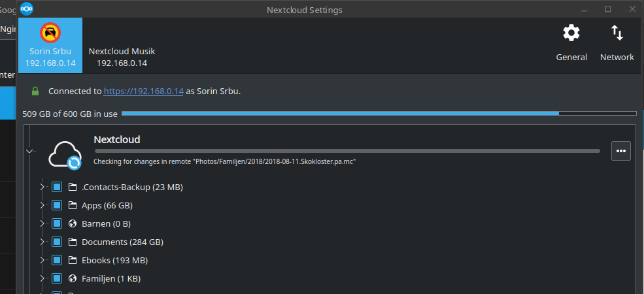This screenshot has height=294, width=644.
Task: Collapse the Nextcloud sync folder tree
Action: coord(29,152)
